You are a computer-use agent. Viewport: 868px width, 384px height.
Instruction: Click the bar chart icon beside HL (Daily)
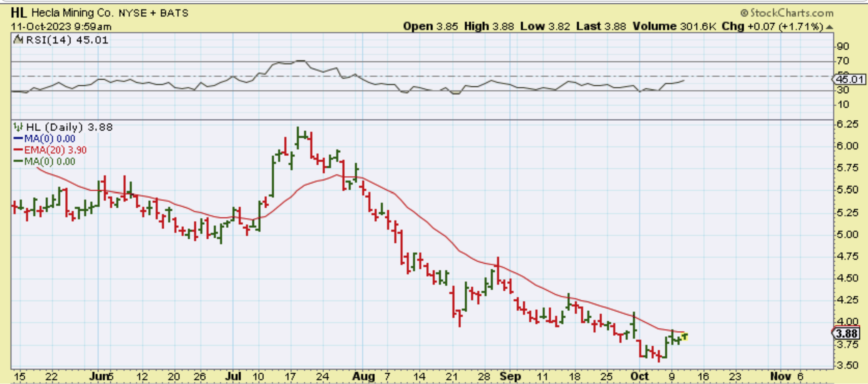(x=18, y=127)
